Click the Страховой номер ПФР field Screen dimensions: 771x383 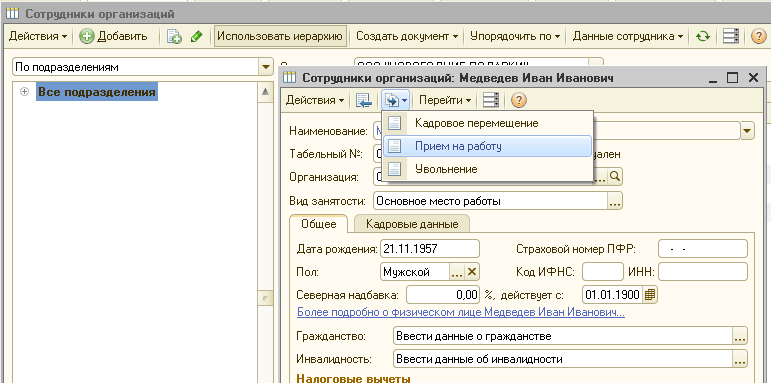point(703,249)
